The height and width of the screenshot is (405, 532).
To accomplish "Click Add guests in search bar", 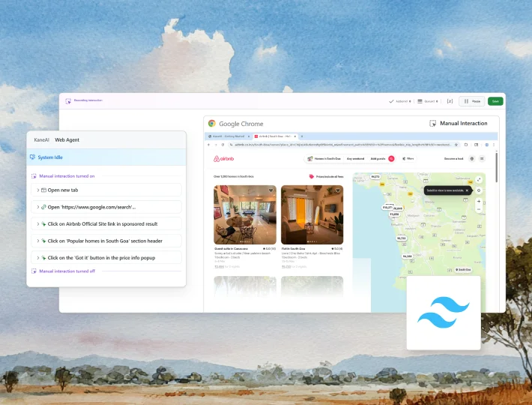I will [x=378, y=158].
